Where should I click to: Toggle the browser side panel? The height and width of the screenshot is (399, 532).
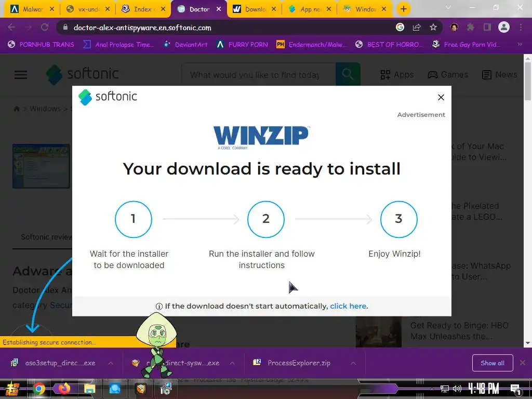tap(487, 28)
